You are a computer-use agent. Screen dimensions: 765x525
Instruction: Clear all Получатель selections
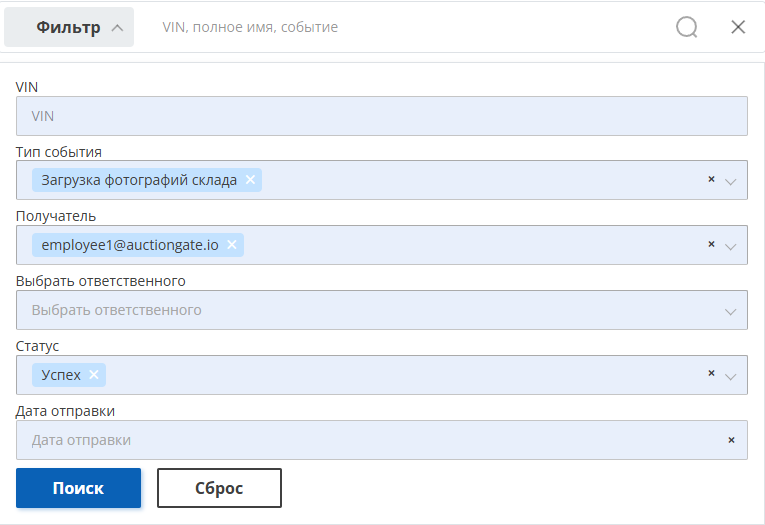pyautogui.click(x=711, y=244)
